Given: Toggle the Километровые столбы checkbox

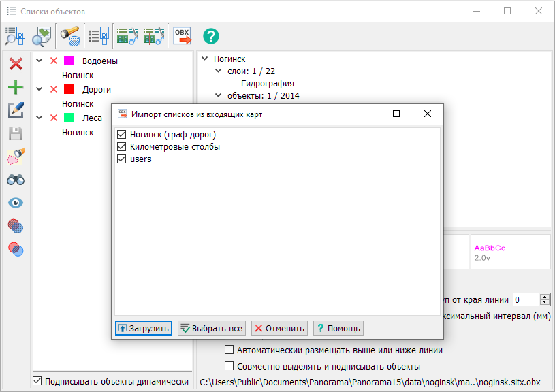Looking at the screenshot, I should (x=122, y=147).
